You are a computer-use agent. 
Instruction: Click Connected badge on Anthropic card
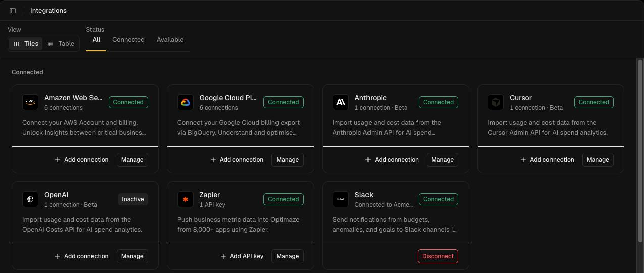(438, 102)
